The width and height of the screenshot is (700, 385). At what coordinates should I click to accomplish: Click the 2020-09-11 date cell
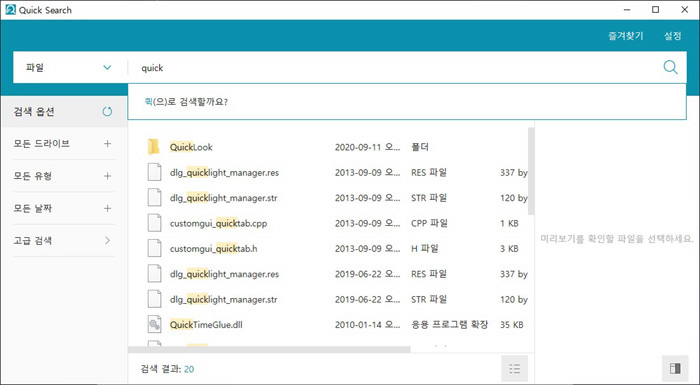click(367, 147)
